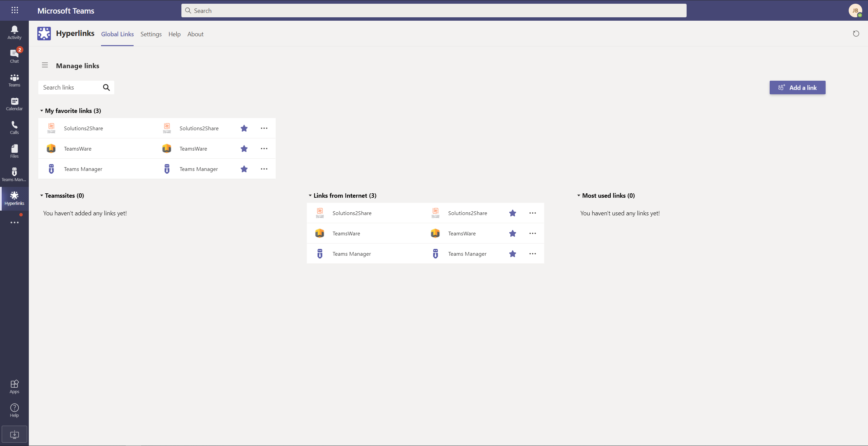
Task: Open more options for TeamsWare in favorites
Action: click(264, 149)
